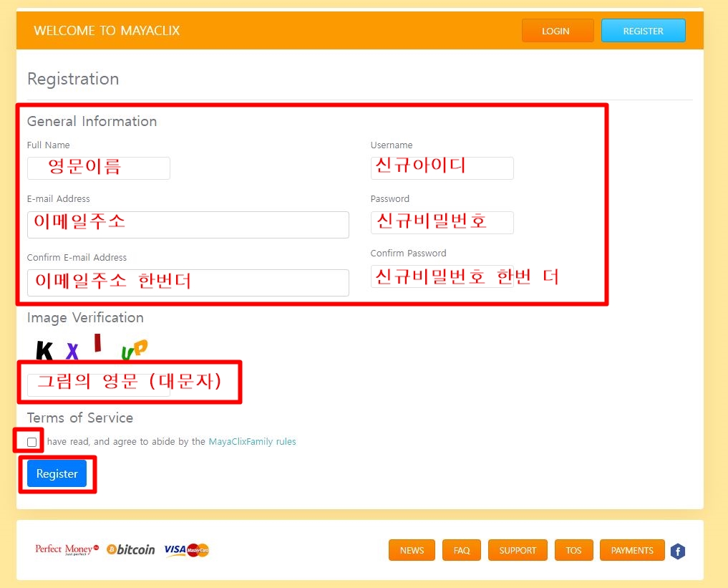Viewport: 728px width, 588px height.
Task: Submit the form with Register button
Action: 57,473
